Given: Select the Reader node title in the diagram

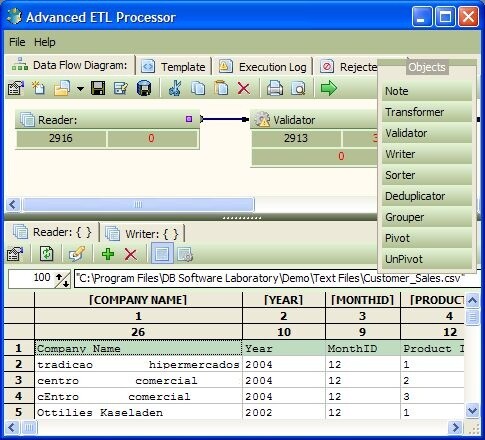Looking at the screenshot, I should (x=57, y=120).
